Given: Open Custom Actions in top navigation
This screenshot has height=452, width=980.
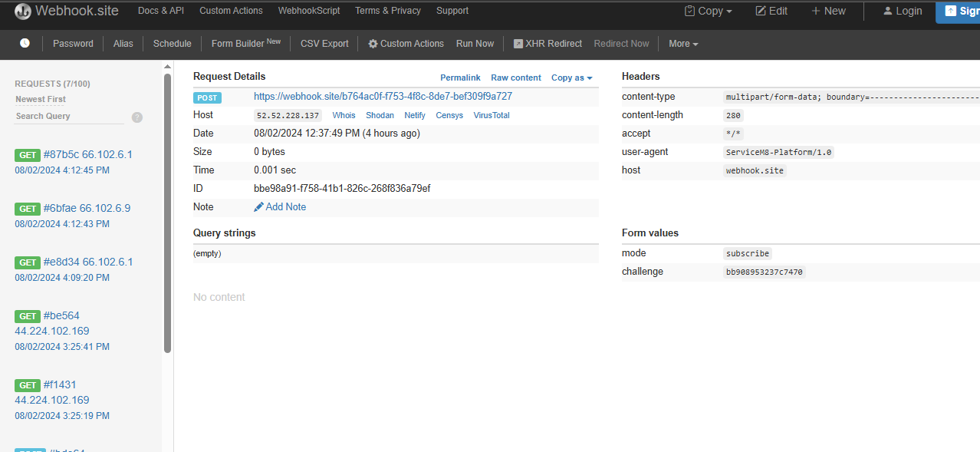Looking at the screenshot, I should (231, 11).
